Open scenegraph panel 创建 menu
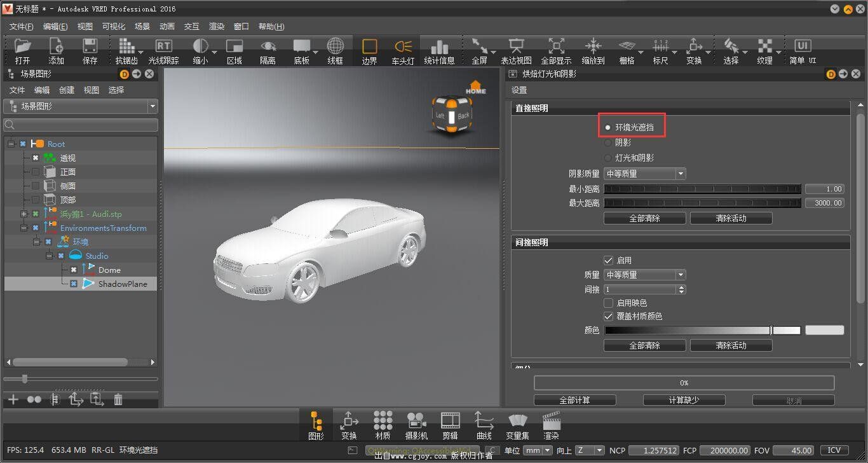 coord(67,90)
